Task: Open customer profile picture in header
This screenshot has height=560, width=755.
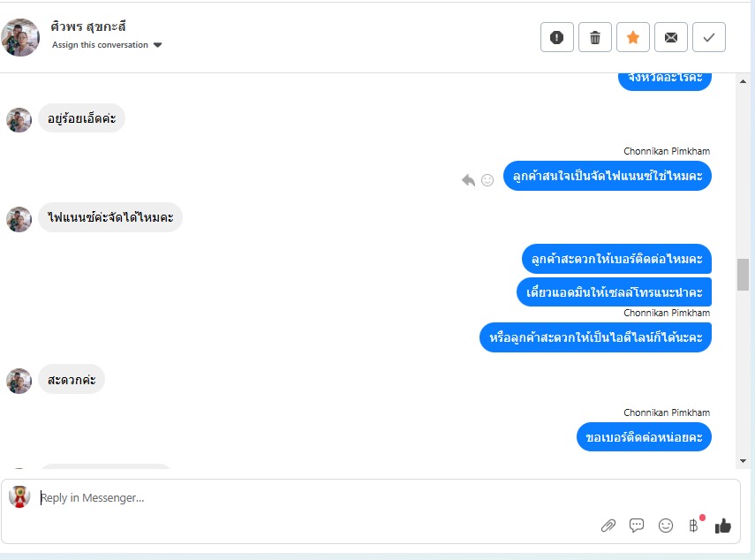Action: [20, 38]
